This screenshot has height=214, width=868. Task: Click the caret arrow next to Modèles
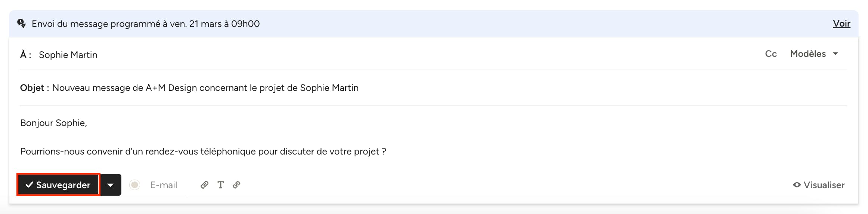coord(836,54)
